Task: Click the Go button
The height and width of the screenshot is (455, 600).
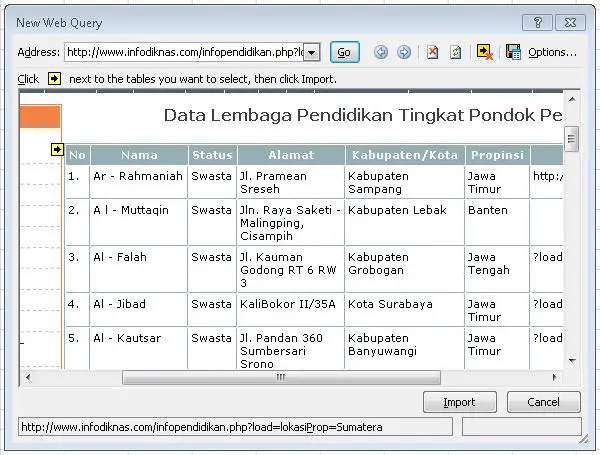Action: point(344,52)
